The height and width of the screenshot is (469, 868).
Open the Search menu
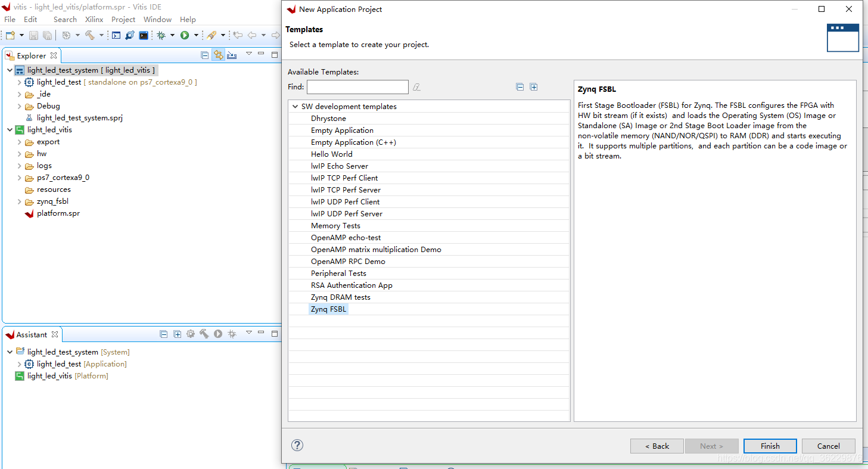(65, 20)
